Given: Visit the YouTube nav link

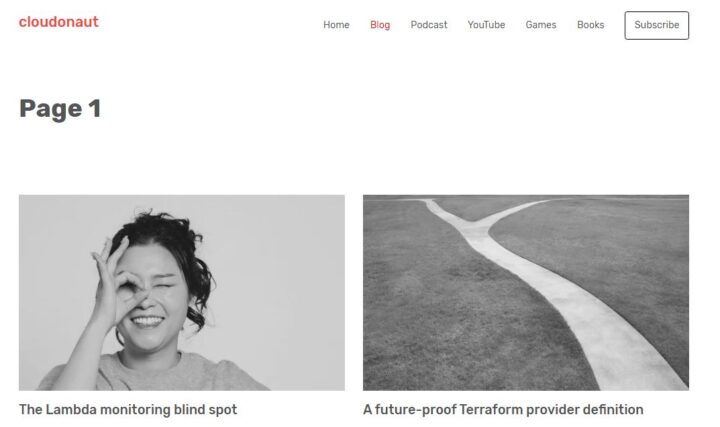Looking at the screenshot, I should (x=486, y=25).
